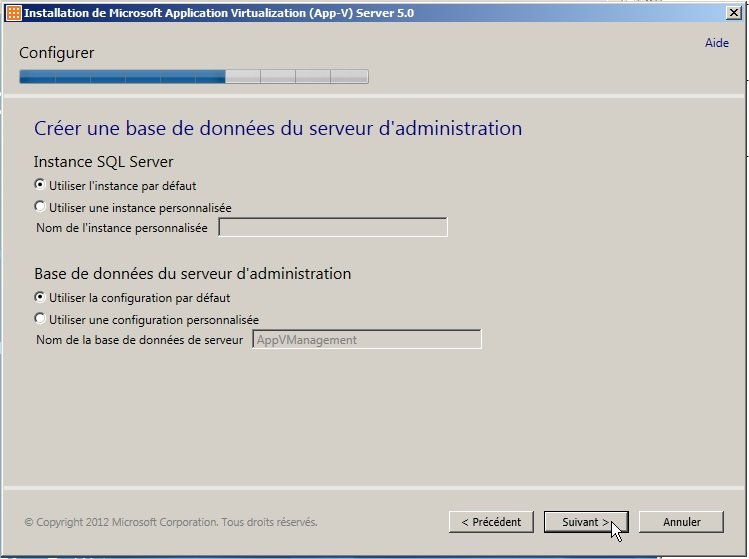
Task: Click the Configurer installation progress bar
Action: click(x=193, y=76)
